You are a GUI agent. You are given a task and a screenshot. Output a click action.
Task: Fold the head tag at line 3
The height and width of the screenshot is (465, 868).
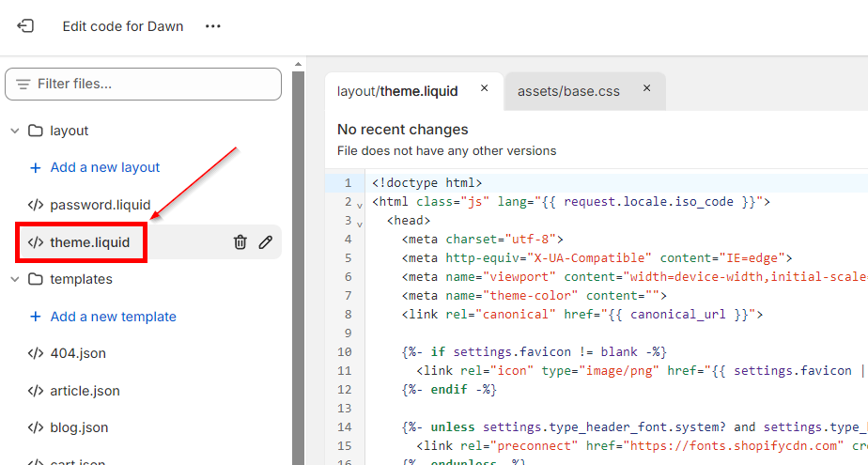click(x=360, y=225)
